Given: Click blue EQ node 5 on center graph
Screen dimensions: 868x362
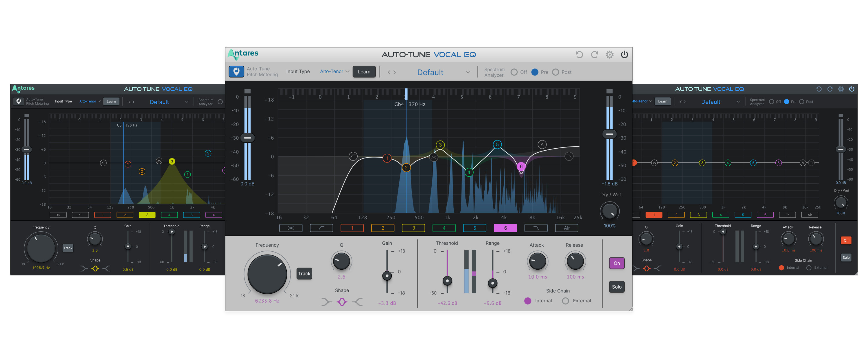Looking at the screenshot, I should point(497,145).
